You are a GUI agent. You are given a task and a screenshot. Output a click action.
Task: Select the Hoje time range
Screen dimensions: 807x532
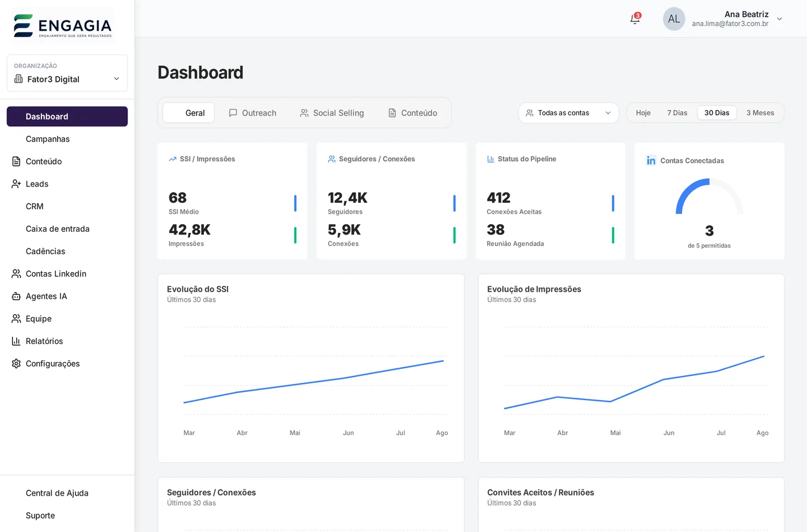tap(643, 113)
